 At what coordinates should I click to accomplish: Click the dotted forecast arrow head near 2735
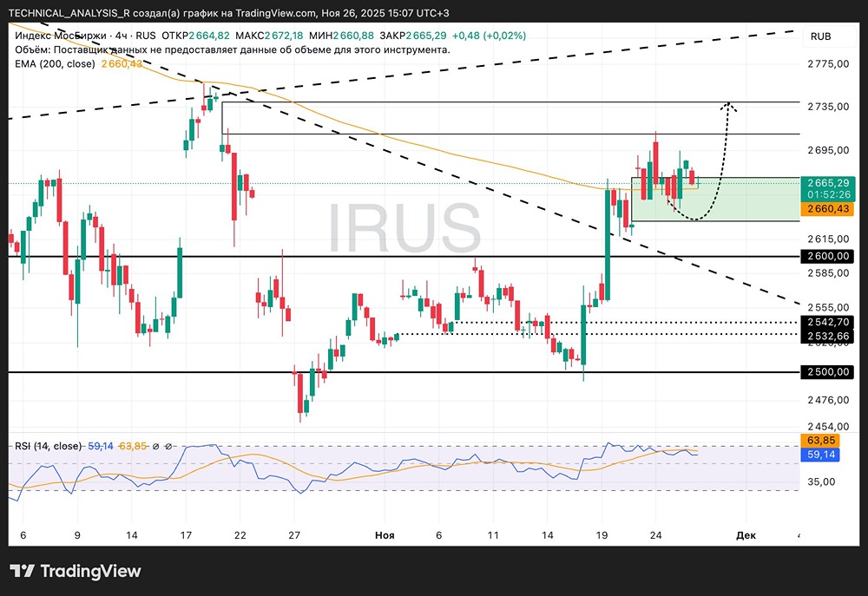(x=730, y=107)
